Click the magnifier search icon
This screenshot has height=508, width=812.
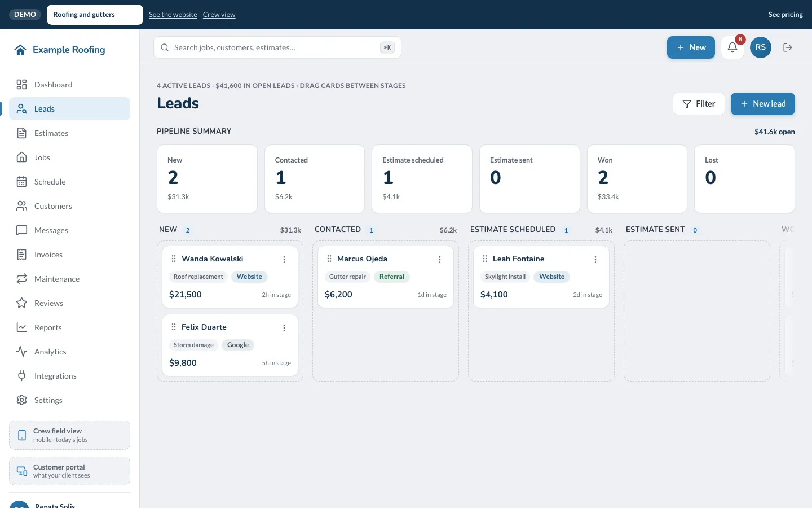click(x=165, y=47)
